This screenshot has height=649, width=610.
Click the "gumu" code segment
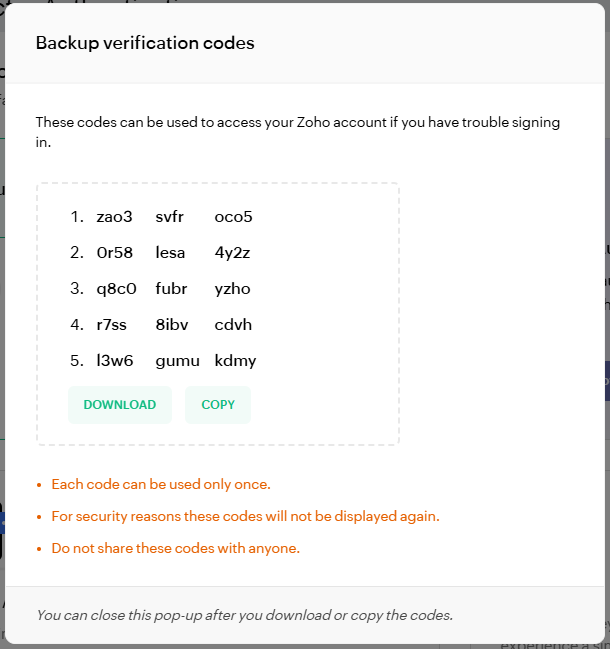(x=178, y=361)
